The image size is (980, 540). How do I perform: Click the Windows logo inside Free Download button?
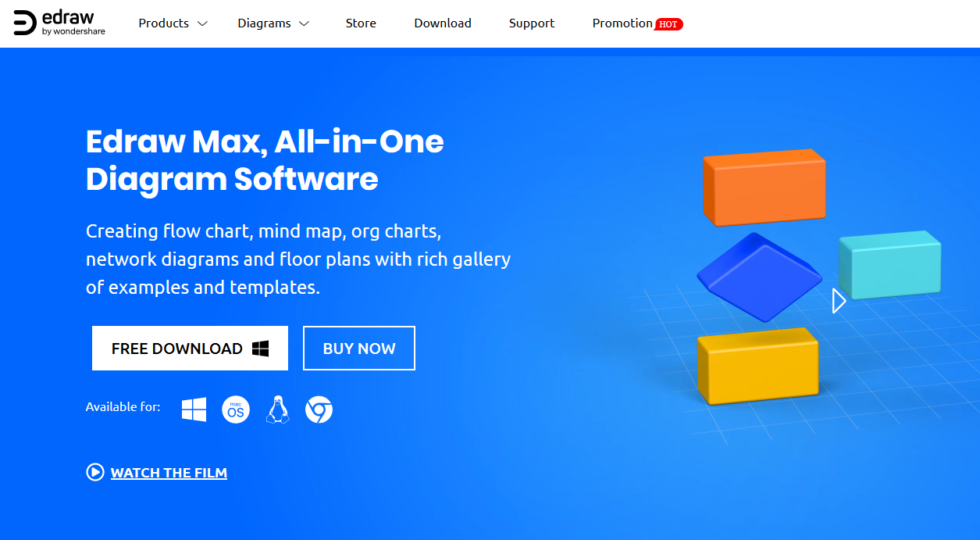pos(261,349)
